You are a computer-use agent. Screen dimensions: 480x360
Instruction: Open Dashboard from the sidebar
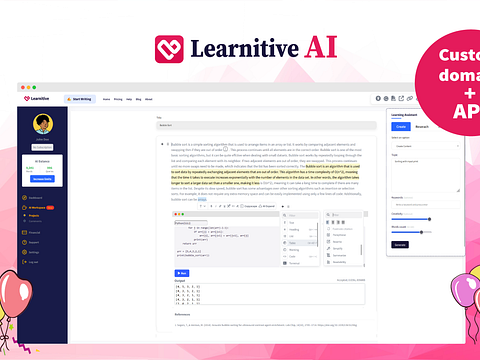[32, 198]
